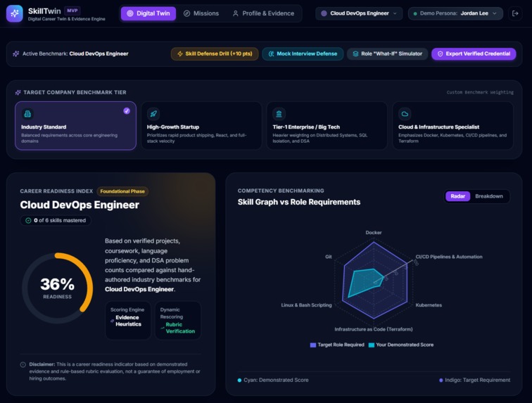The image size is (532, 403).
Task: Click the Git axis label on radar
Action: [329, 257]
